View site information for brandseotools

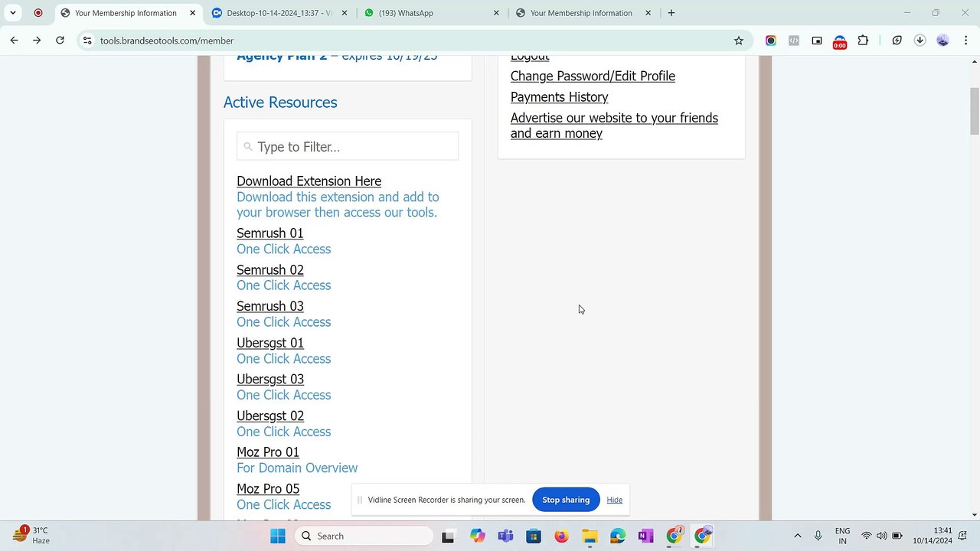tap(87, 41)
